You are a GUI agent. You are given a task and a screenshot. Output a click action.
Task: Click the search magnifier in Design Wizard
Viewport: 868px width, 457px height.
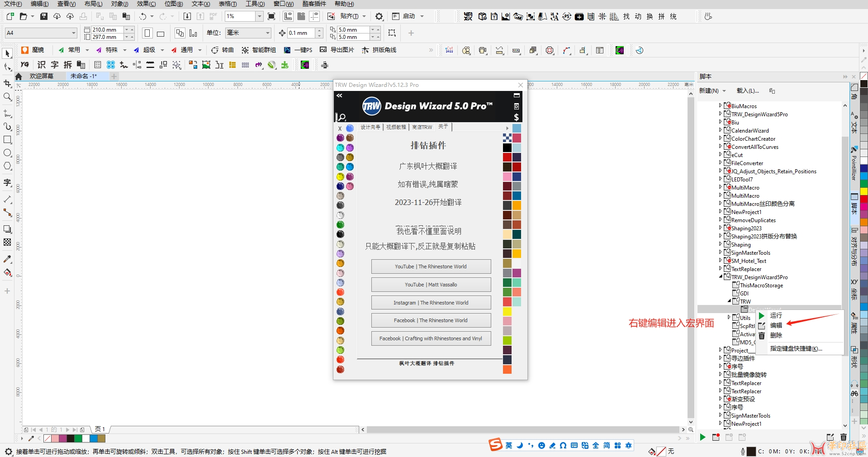[342, 117]
